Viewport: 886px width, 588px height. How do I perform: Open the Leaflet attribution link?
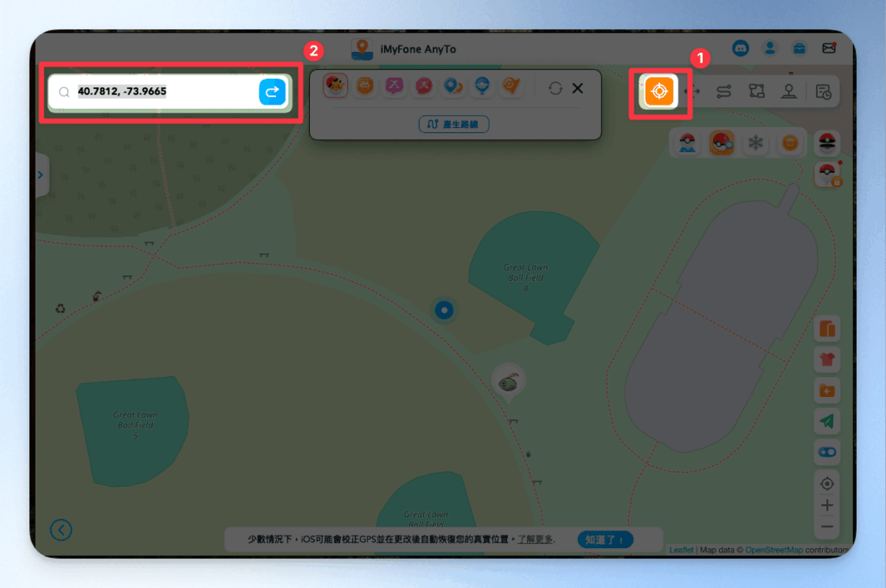[x=681, y=550]
